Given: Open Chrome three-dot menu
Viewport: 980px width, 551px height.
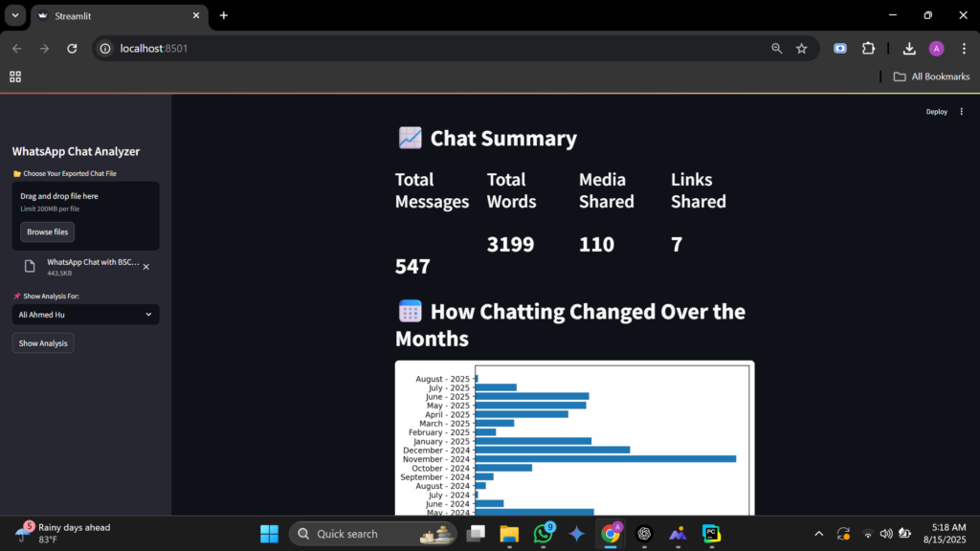Looking at the screenshot, I should (964, 48).
